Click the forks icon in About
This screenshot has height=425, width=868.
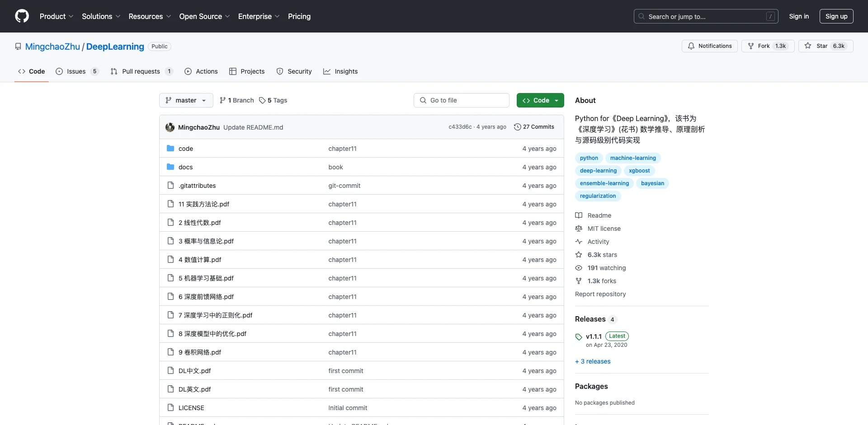(579, 281)
